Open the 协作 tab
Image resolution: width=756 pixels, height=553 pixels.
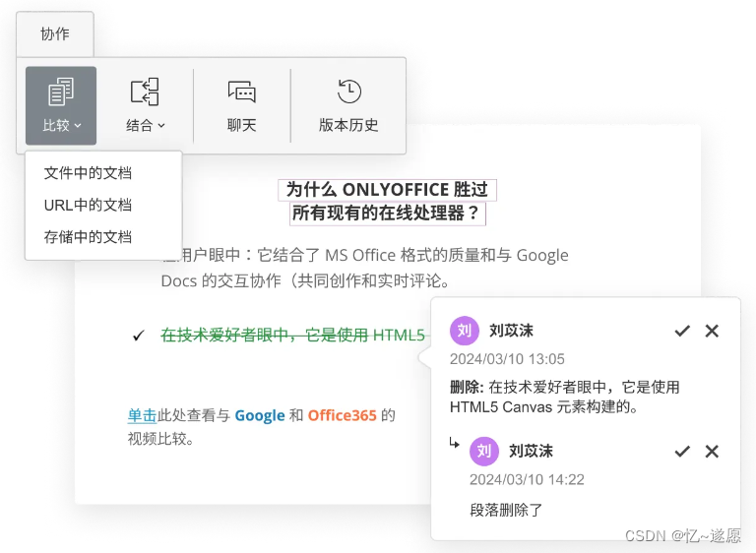(x=54, y=33)
